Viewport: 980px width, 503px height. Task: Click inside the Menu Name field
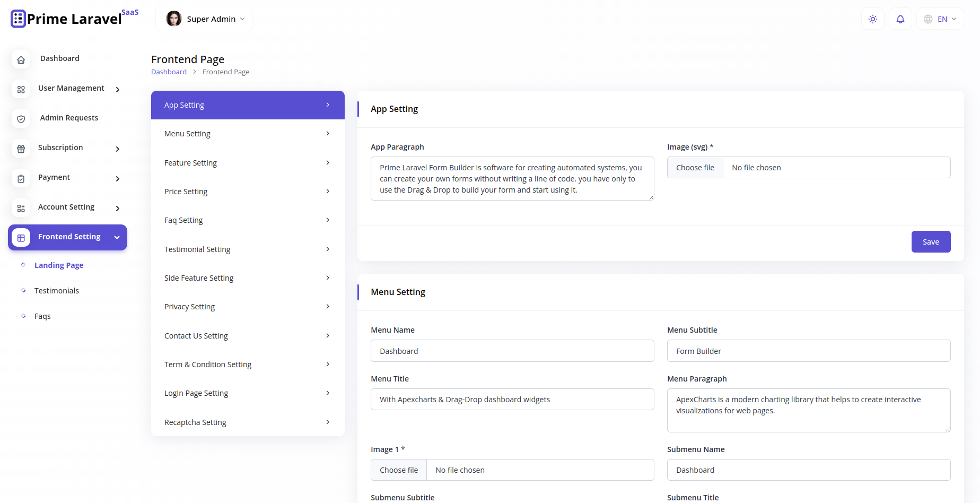click(512, 351)
